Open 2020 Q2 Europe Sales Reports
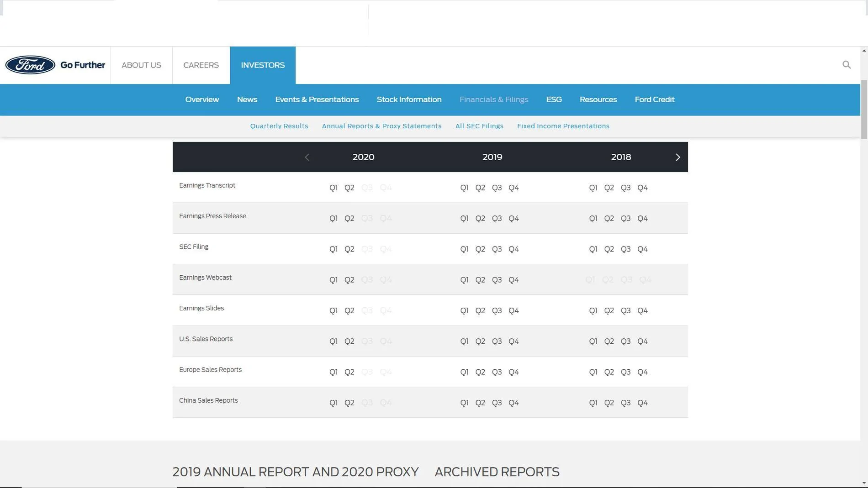 (x=349, y=372)
